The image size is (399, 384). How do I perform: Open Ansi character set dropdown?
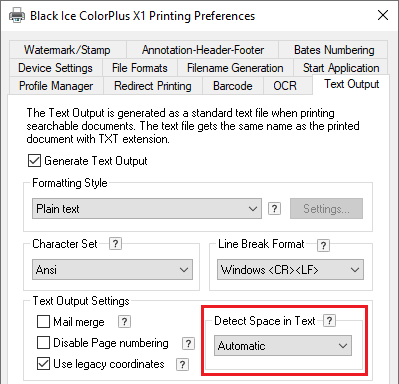pyautogui.click(x=112, y=270)
